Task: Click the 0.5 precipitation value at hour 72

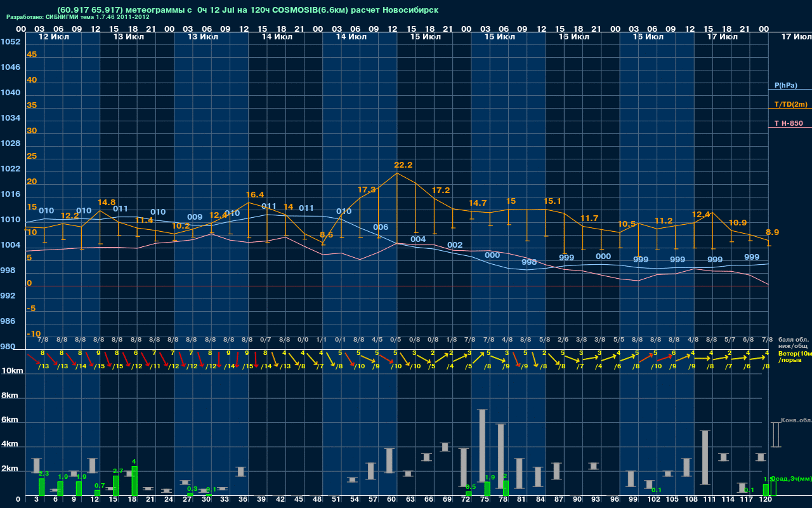Action: pos(471,486)
